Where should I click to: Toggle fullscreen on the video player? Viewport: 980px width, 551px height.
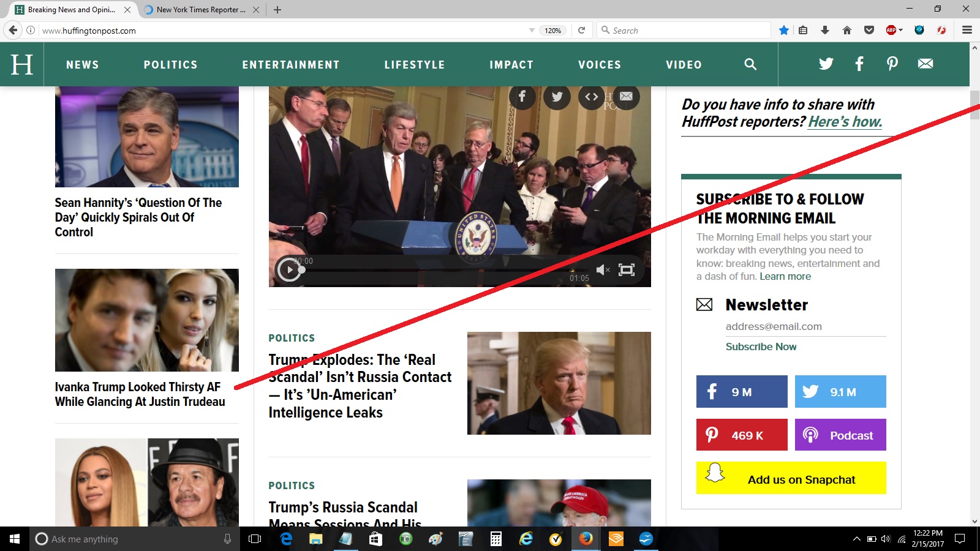tap(627, 270)
